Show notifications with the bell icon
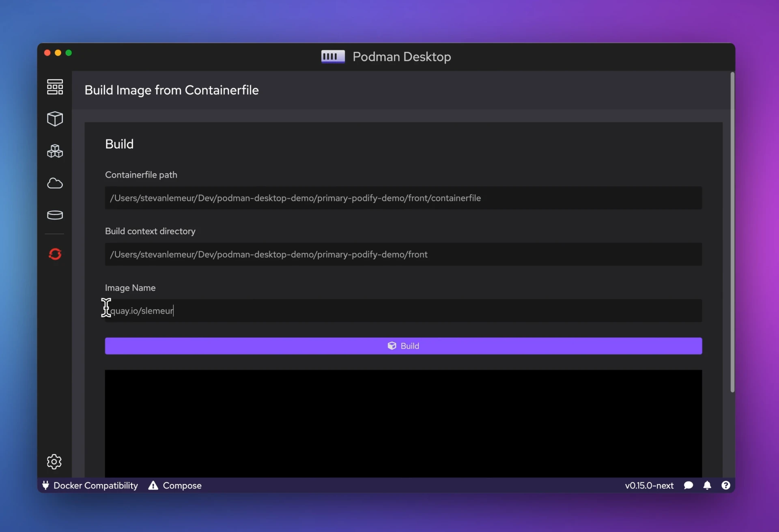This screenshot has width=779, height=532. pyautogui.click(x=707, y=485)
